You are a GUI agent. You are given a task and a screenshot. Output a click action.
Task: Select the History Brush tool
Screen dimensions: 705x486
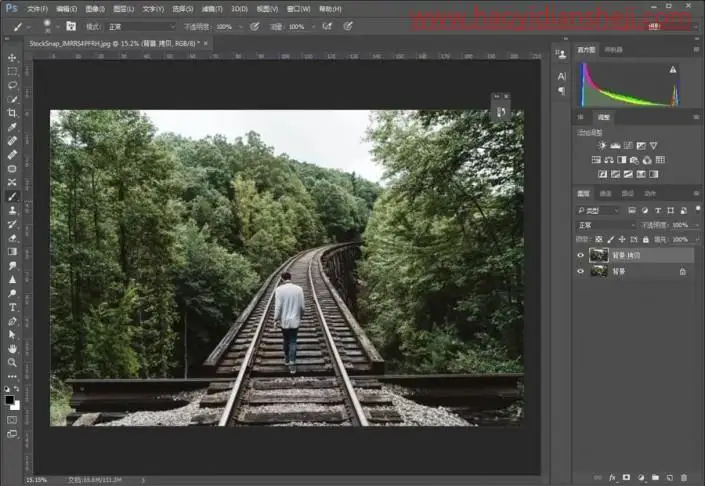[x=12, y=224]
